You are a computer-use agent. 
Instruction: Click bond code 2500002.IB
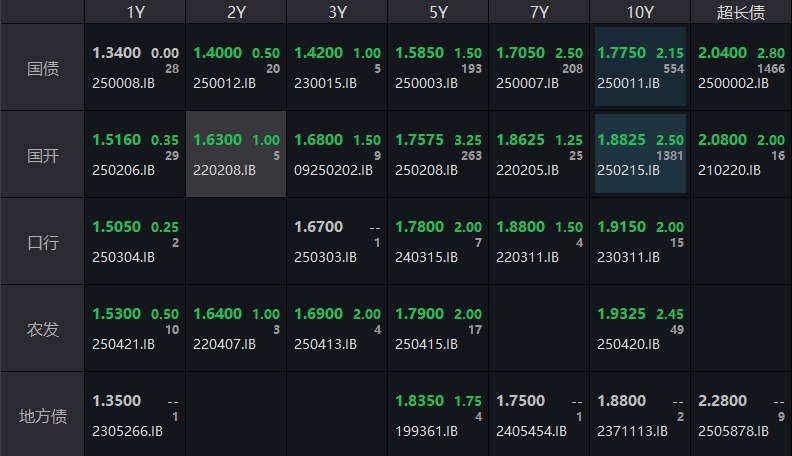733,83
